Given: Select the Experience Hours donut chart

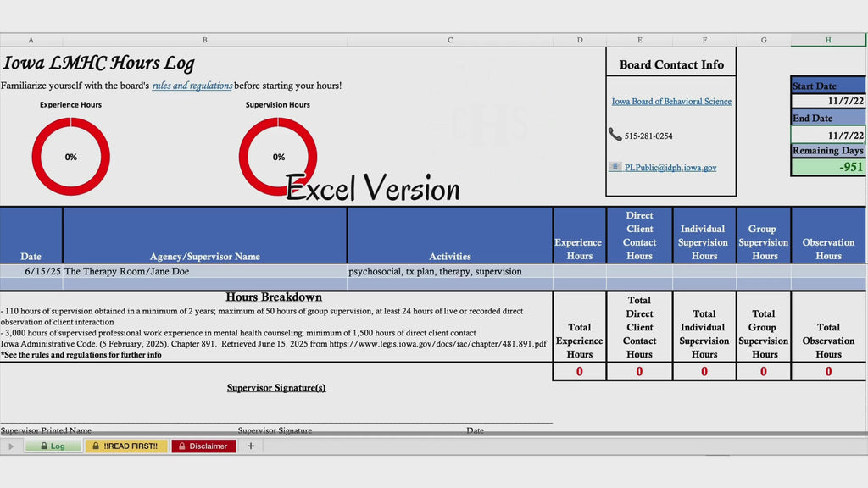Looking at the screenshot, I should tap(71, 157).
